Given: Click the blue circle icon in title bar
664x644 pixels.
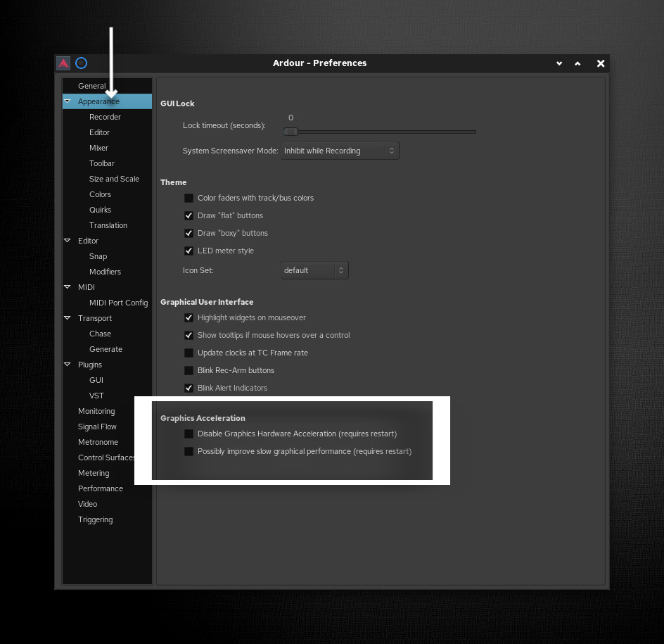Looking at the screenshot, I should 82,63.
